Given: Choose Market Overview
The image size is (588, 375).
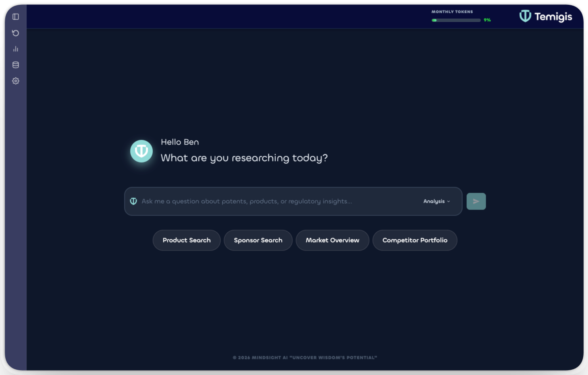Looking at the screenshot, I should coord(332,240).
